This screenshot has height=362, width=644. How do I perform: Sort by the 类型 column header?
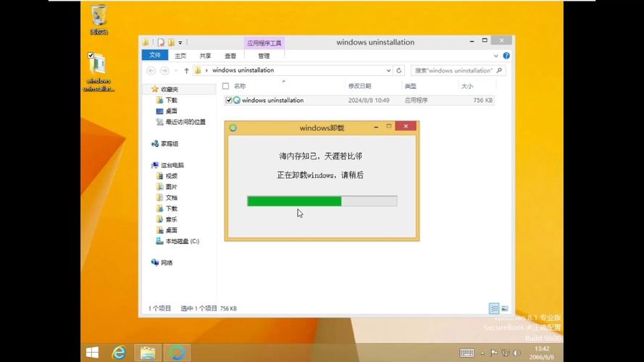tap(410, 86)
